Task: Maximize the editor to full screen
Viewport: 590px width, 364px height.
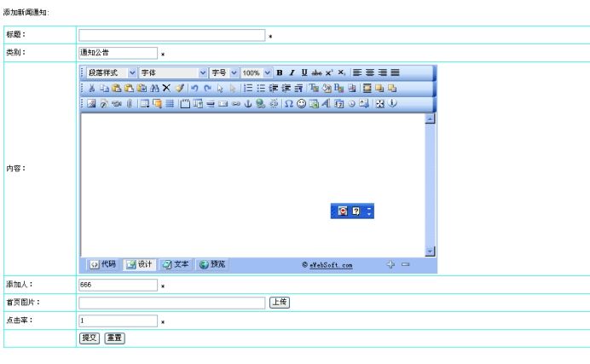Action: point(380,103)
